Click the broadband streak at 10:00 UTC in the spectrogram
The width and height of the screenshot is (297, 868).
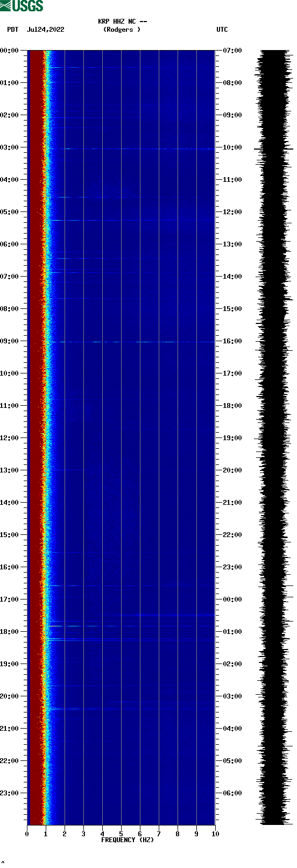132,149
